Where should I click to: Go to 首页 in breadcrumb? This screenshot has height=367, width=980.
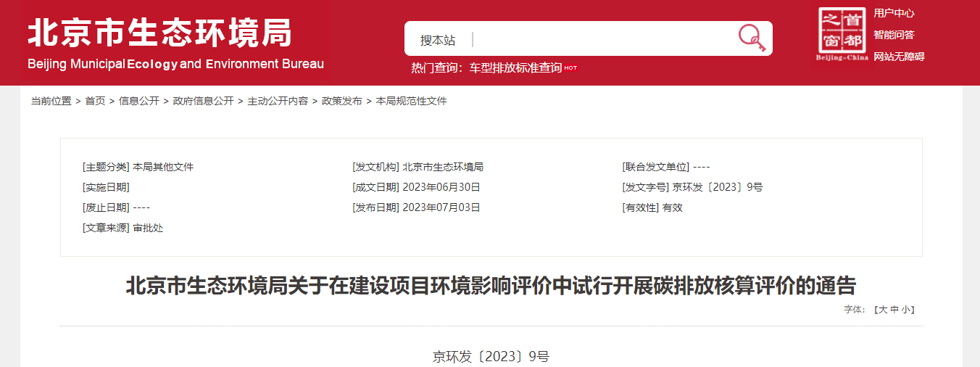coord(95,102)
